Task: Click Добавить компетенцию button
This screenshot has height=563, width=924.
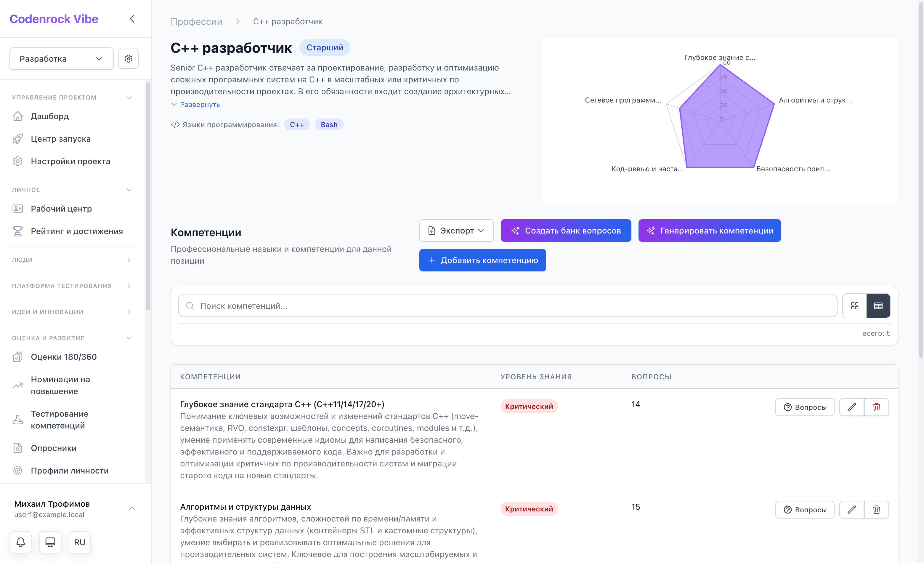Action: [x=483, y=260]
